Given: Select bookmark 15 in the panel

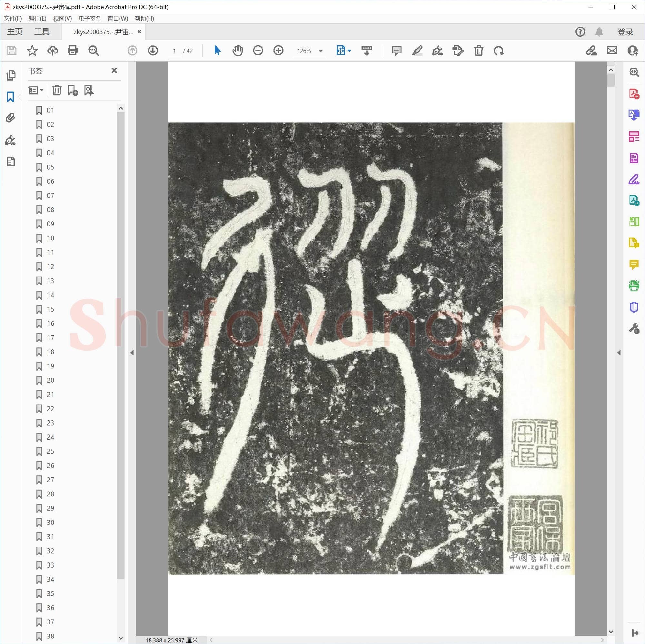Looking at the screenshot, I should 50,309.
